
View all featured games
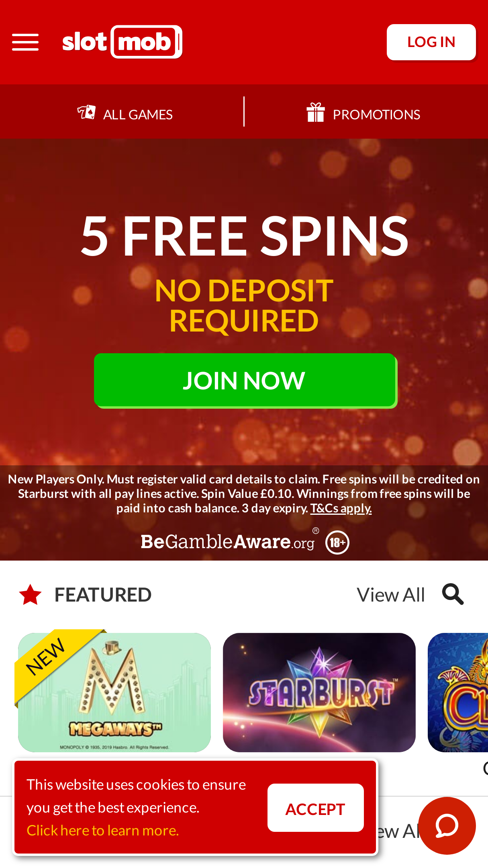(391, 595)
